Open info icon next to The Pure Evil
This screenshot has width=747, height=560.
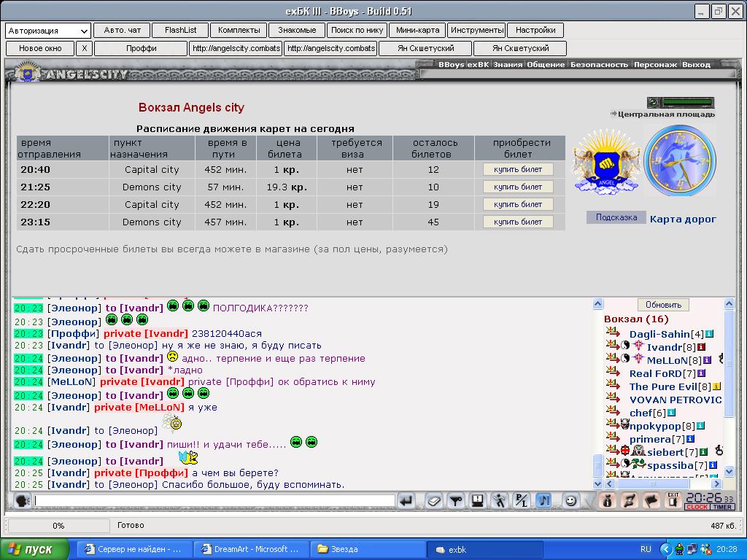tap(716, 386)
